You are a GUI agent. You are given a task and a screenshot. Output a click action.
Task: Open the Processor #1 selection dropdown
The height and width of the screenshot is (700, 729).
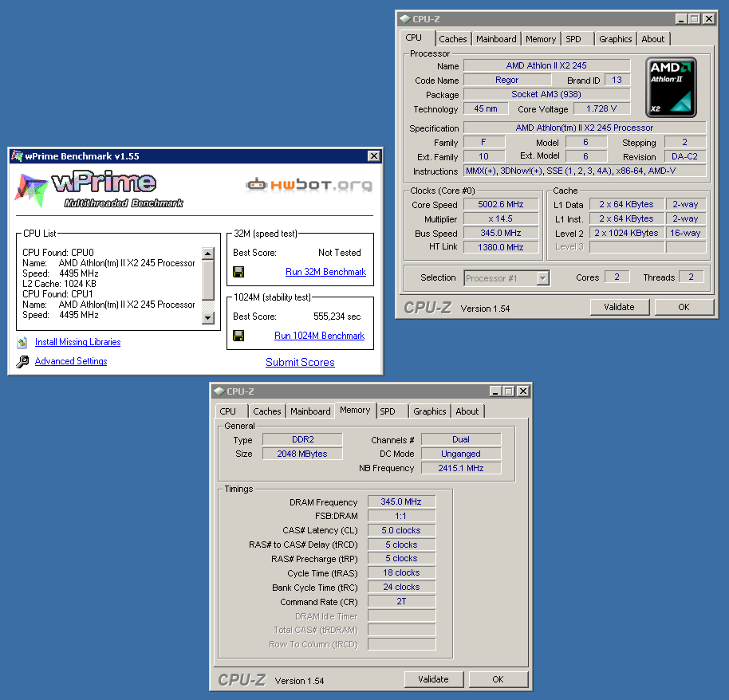coord(543,278)
